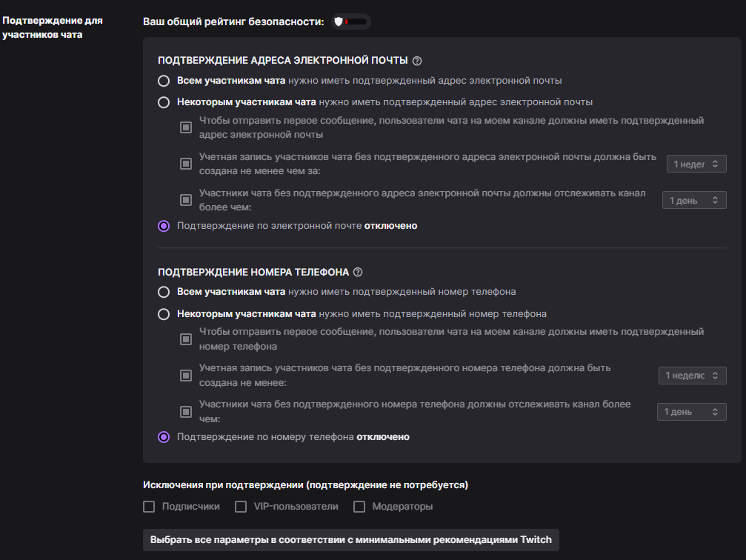746x560 pixels.
Task: Check the Подписчики exception checkbox
Action: pos(149,507)
